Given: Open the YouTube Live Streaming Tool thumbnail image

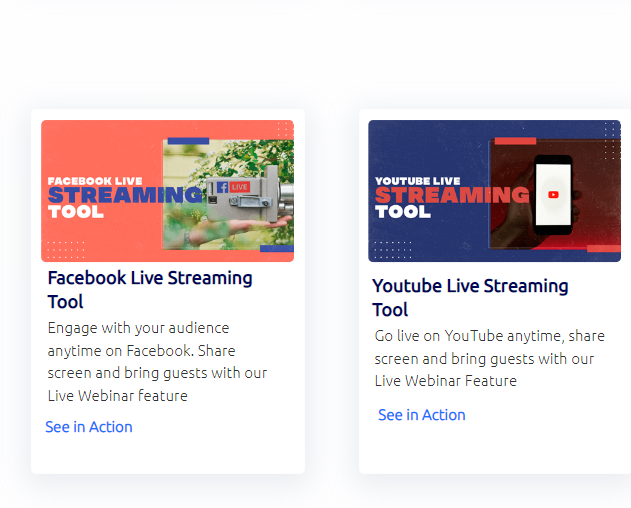Looking at the screenshot, I should [494, 191].
